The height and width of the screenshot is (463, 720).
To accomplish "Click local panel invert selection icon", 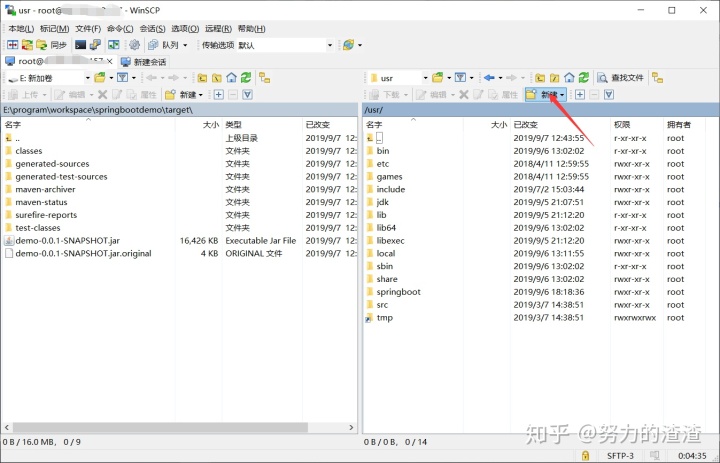I will 248,95.
